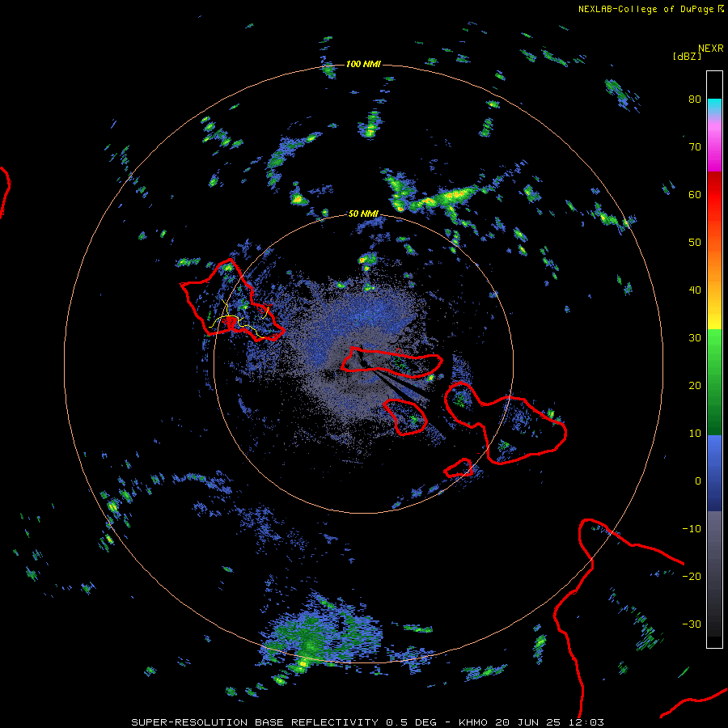Click the 20 value on the dBZ scale
This screenshot has width=728, height=728.
695,386
